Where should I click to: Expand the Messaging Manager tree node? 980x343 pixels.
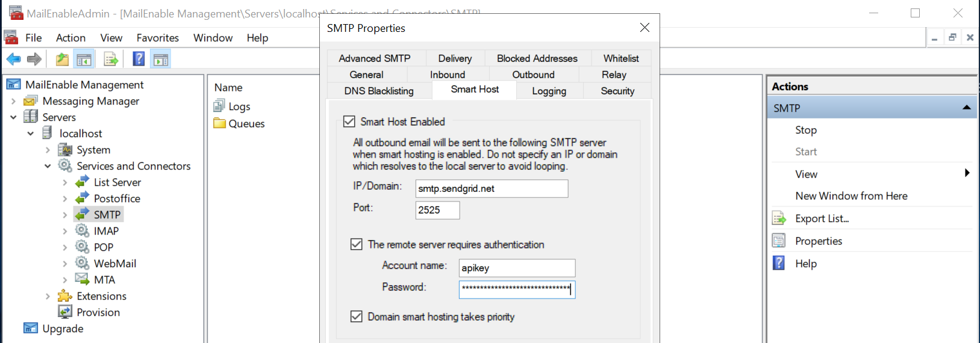13,101
